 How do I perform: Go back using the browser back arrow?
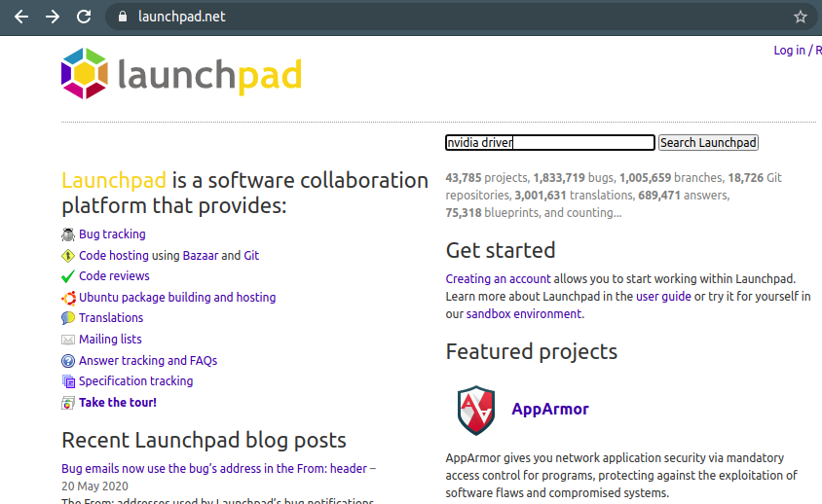click(x=21, y=17)
